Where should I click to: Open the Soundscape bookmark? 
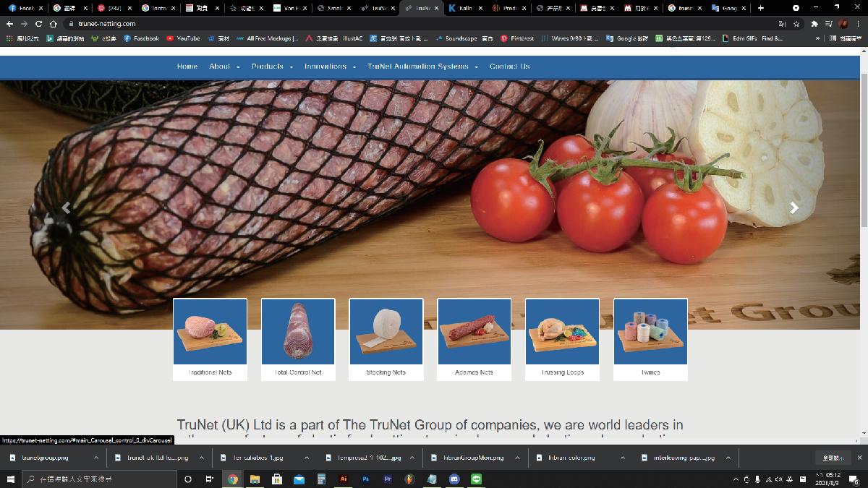click(x=464, y=38)
